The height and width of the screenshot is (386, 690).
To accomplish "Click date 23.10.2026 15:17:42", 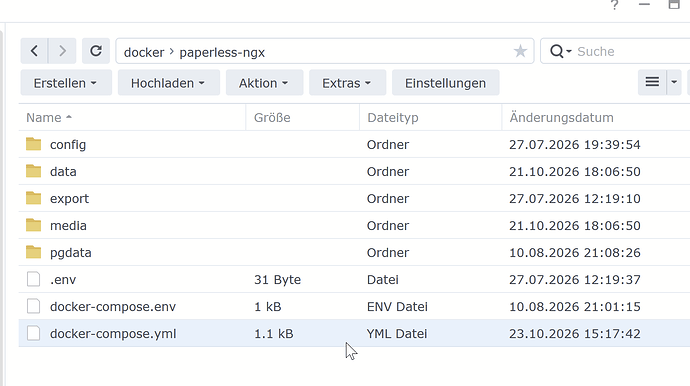I will pos(575,334).
